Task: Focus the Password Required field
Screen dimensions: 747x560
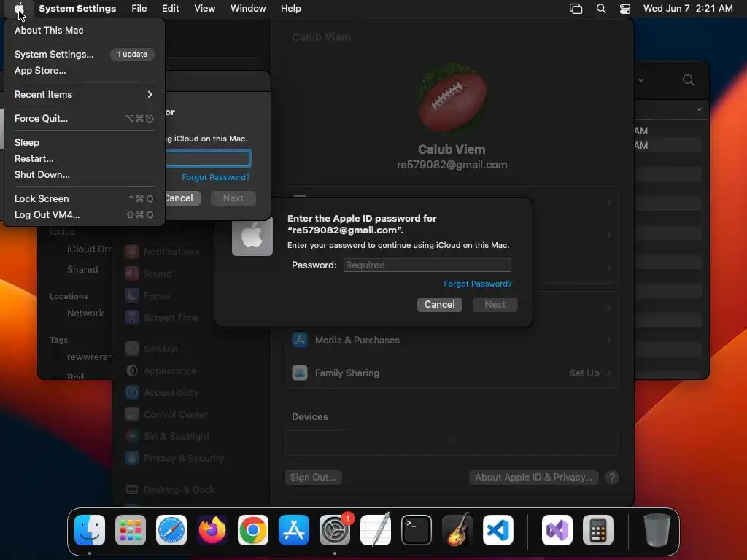Action: coord(427,265)
